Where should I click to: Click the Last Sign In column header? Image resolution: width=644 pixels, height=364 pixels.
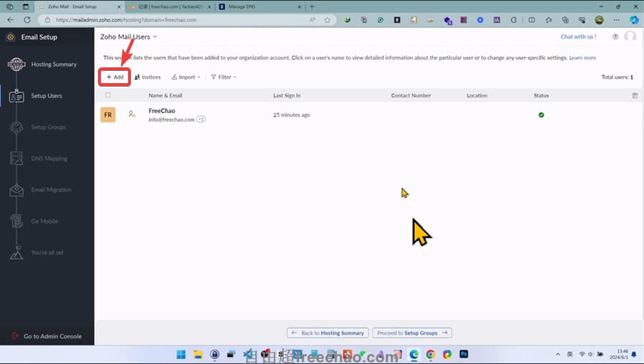click(287, 95)
